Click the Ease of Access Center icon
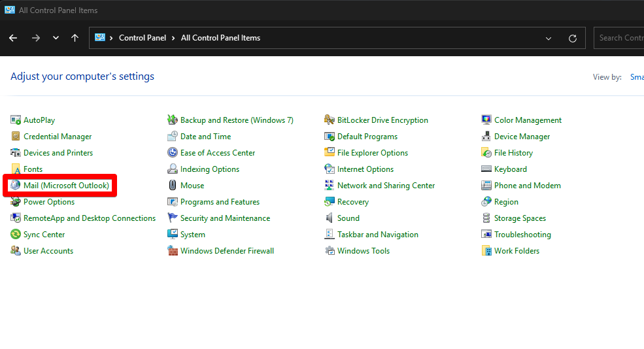This screenshot has height=349, width=644. click(x=173, y=153)
